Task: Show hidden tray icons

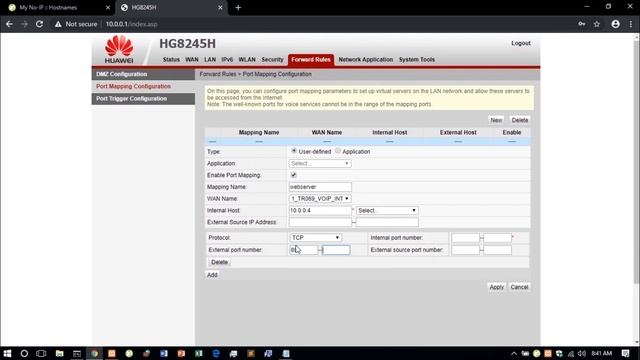Action: coord(514,353)
